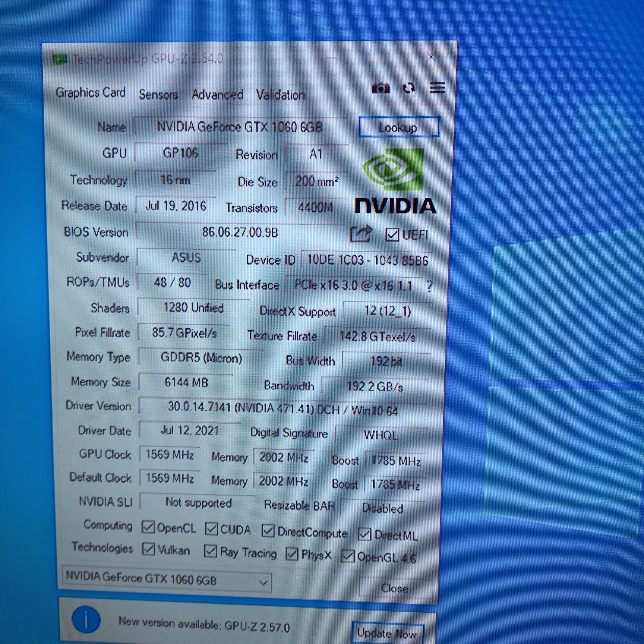Click the Bus Width value 192 bit
The image size is (644, 644).
(386, 361)
